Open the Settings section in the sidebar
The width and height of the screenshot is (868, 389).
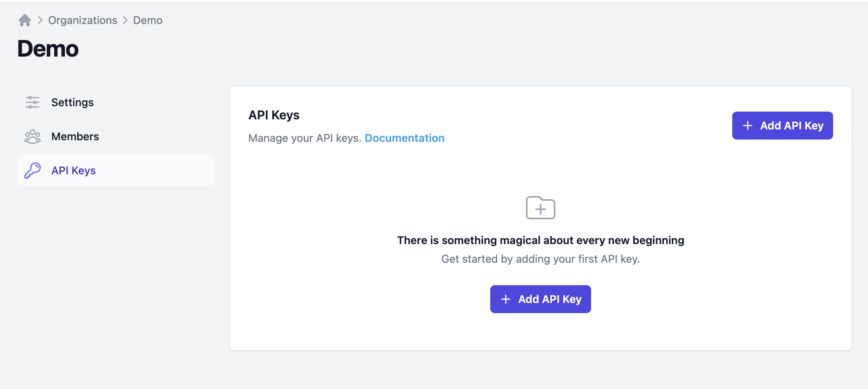[72, 102]
